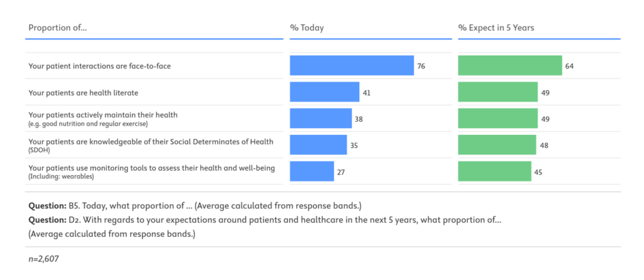Select the blue health literate bar showing 41

[325, 92]
